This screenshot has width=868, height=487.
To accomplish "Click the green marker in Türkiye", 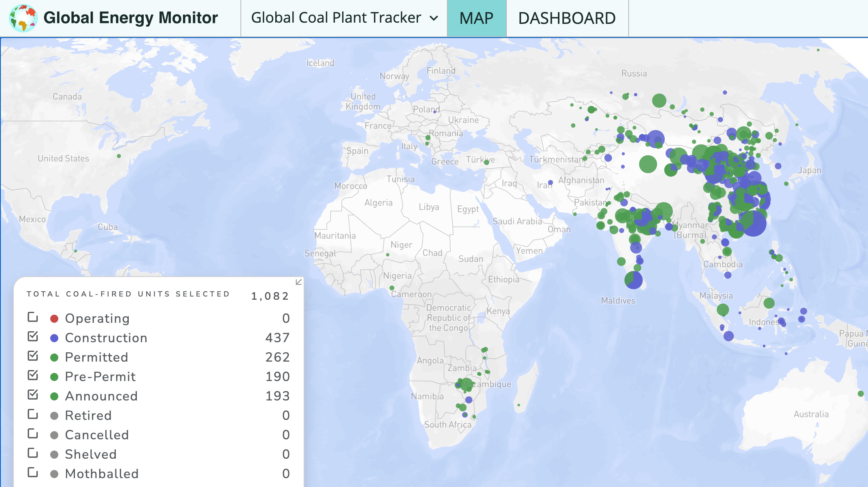I will 487,162.
